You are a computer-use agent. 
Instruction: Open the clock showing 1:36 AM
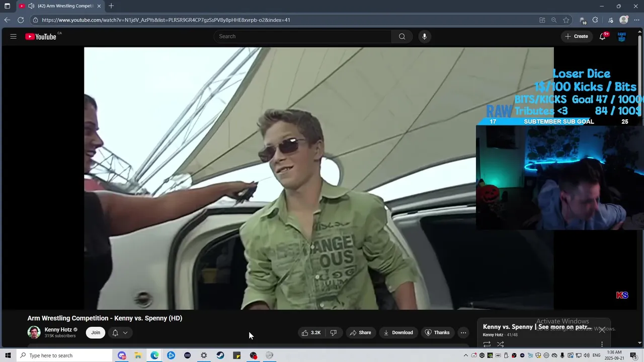click(x=613, y=355)
